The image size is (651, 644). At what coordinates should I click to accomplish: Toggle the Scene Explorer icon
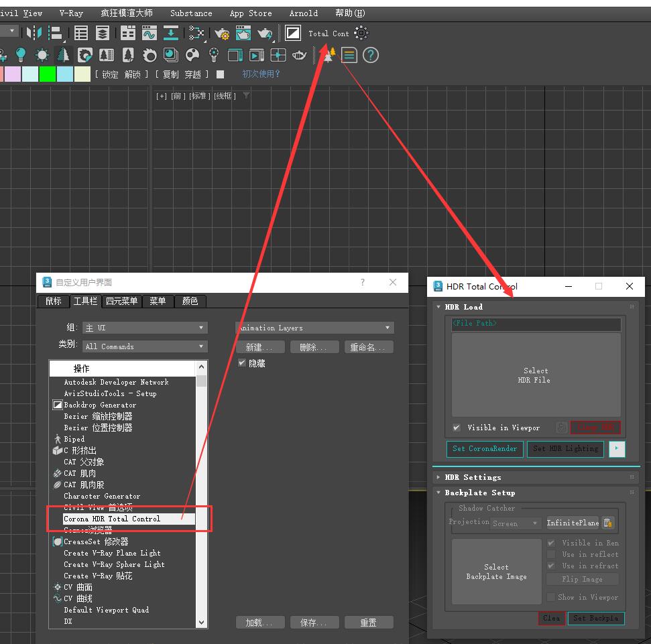click(x=81, y=33)
